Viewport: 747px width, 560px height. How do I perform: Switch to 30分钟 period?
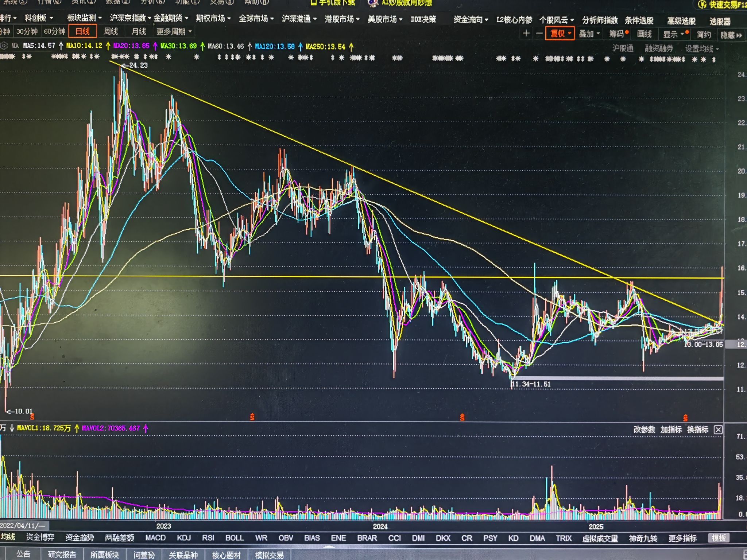click(x=27, y=32)
